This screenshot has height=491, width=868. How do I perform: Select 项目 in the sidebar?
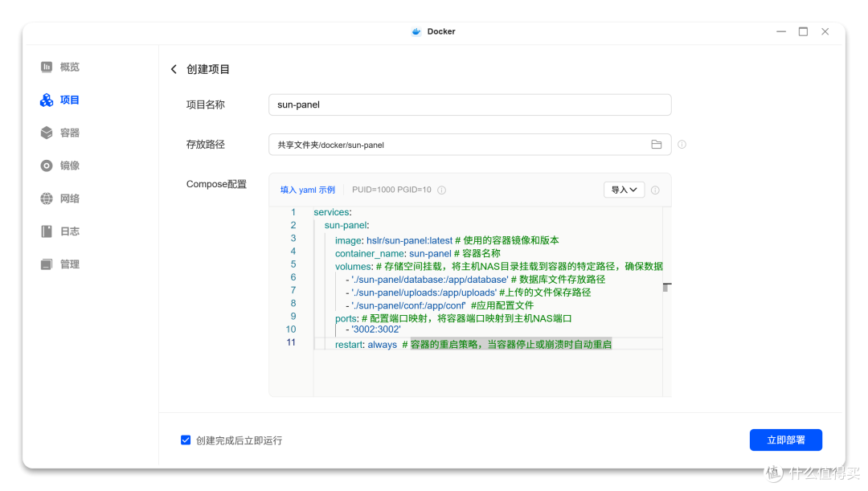coord(59,100)
